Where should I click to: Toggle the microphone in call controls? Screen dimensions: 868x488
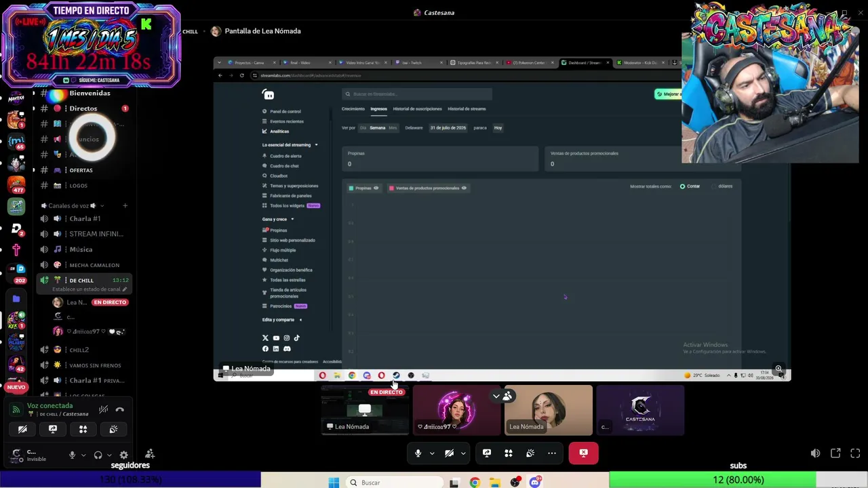[418, 453]
